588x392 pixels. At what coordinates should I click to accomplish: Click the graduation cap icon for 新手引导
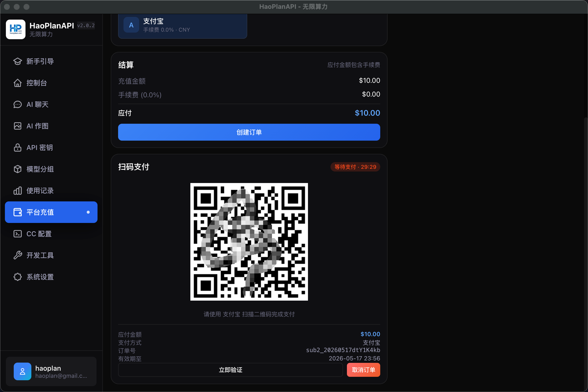[17, 61]
